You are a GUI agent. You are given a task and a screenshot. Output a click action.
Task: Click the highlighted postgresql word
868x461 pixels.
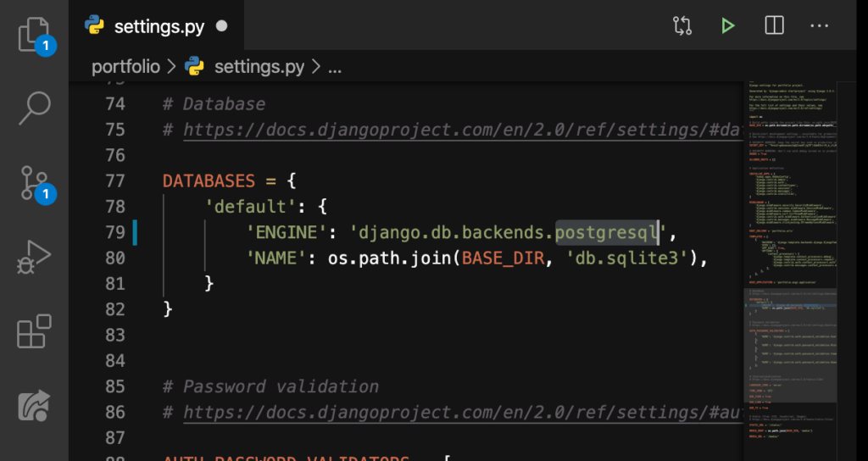pyautogui.click(x=607, y=232)
